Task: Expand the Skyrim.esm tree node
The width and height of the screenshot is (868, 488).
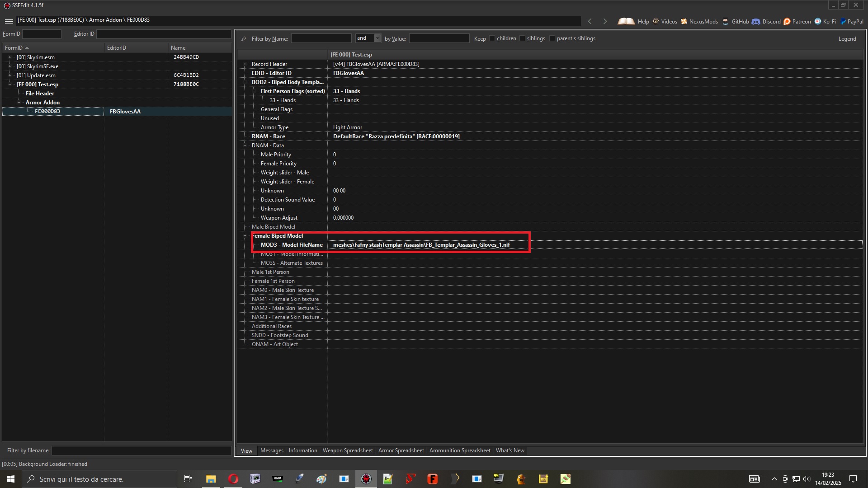Action: 10,57
